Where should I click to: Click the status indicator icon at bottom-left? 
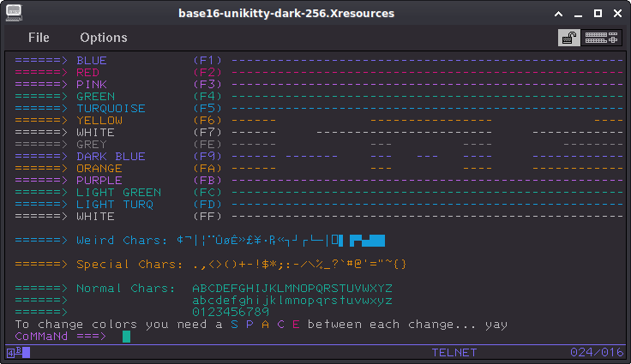click(18, 353)
